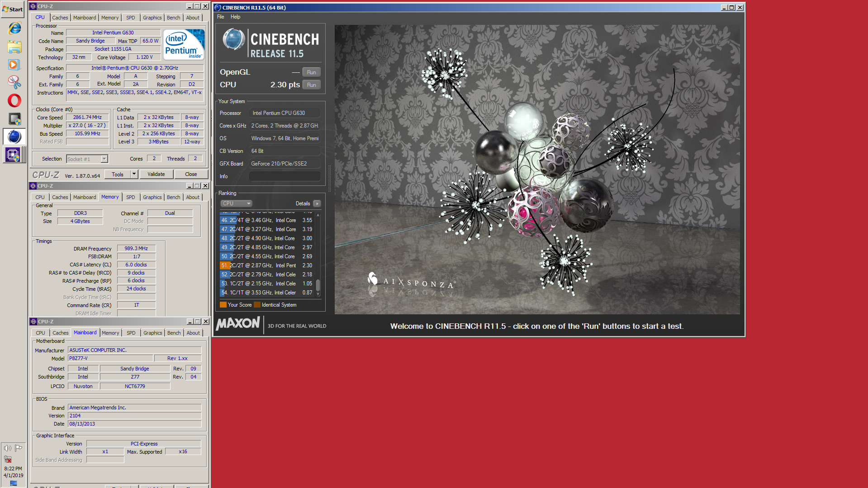
Task: Click the rendered Cinebench scene image
Action: (x=537, y=169)
